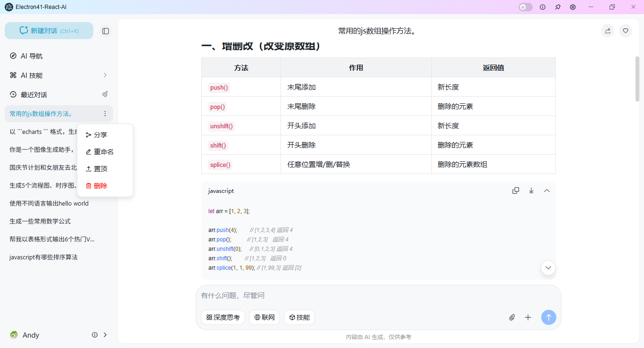Image resolution: width=644 pixels, height=348 pixels.
Task: Open the 使用不同语言输出hello world conversation
Action: (59, 203)
